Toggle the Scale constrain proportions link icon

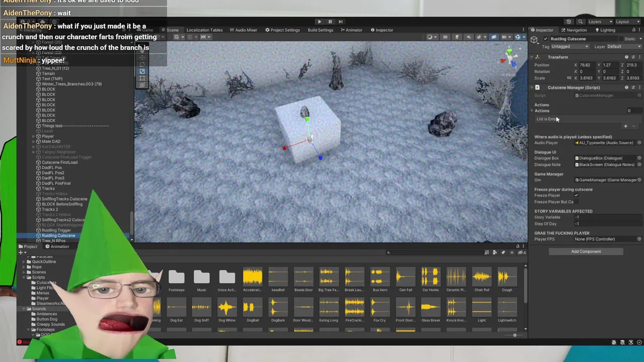[x=569, y=78]
